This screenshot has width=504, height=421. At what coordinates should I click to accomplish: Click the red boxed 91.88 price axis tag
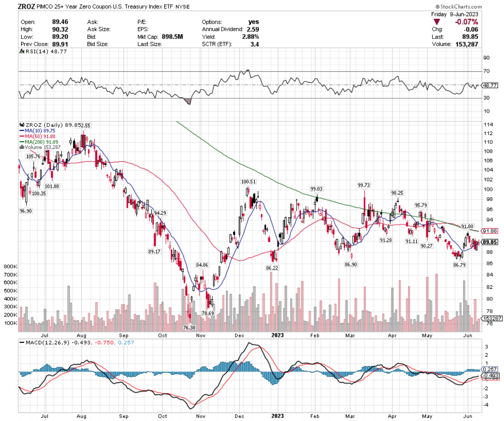(x=490, y=231)
